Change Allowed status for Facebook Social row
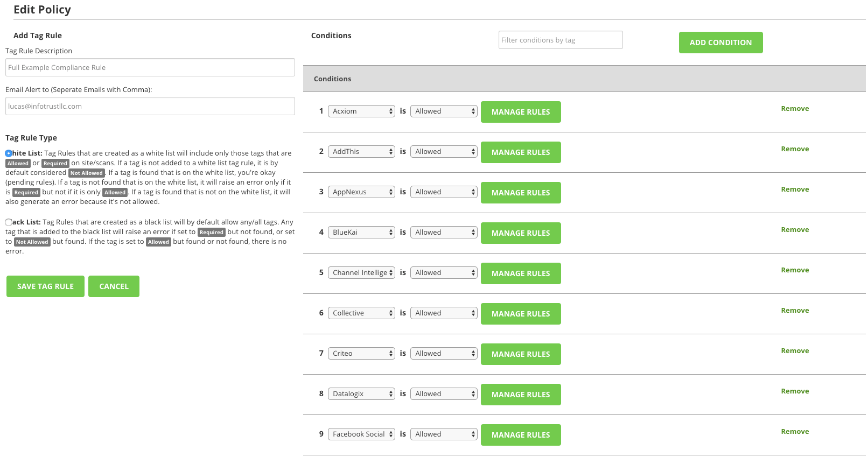Screen dimensions: 868x457 [x=444, y=434]
